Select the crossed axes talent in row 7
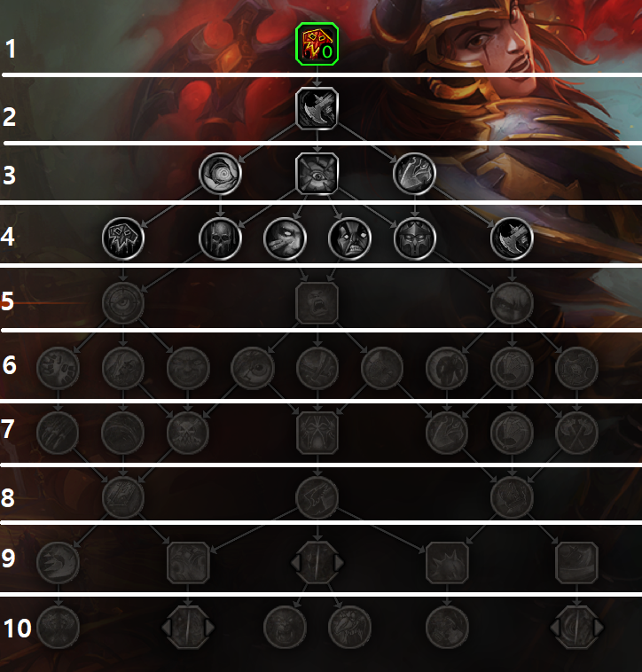This screenshot has height=672, width=642. click(576, 433)
